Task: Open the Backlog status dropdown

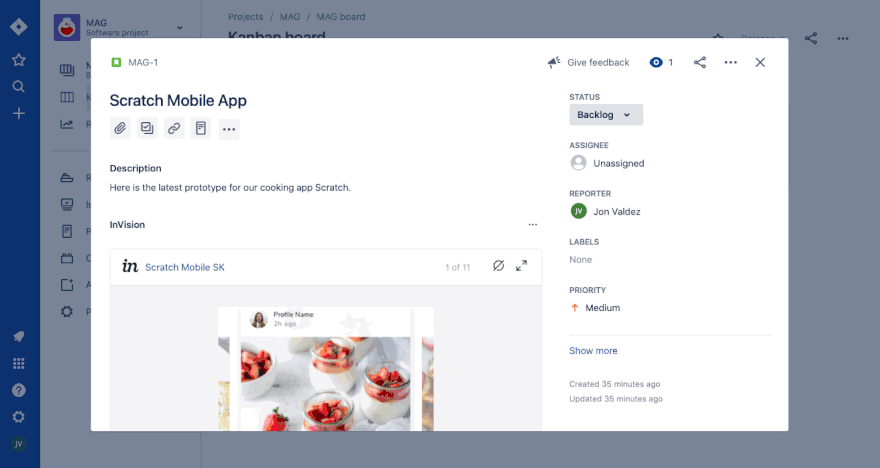Action: (606, 114)
